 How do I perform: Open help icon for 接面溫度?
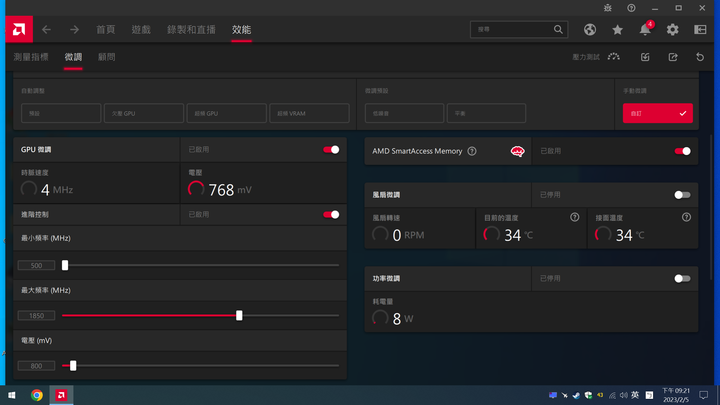686,217
